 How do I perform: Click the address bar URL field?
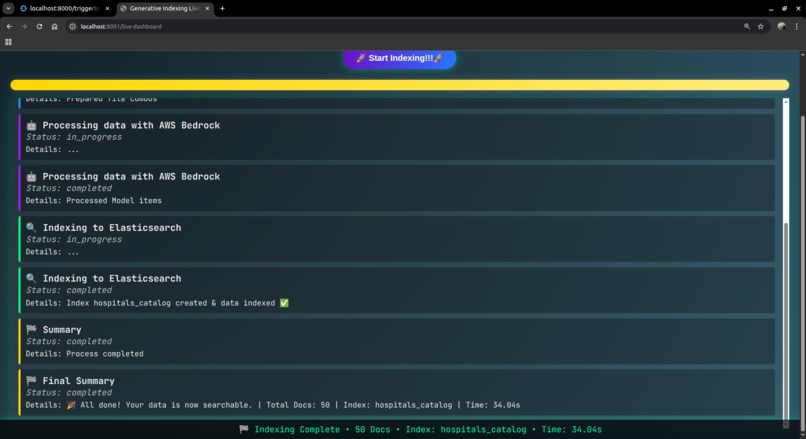click(x=406, y=26)
